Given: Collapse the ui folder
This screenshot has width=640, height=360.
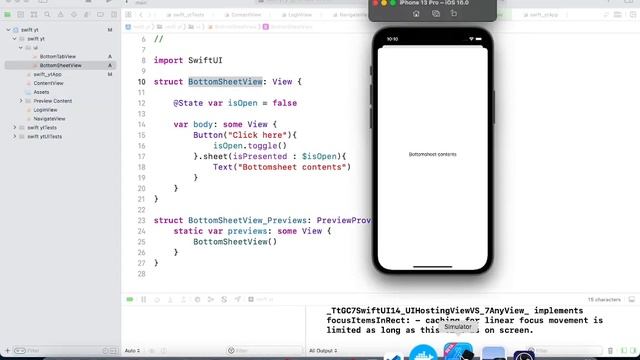Looking at the screenshot, I should [21, 48].
